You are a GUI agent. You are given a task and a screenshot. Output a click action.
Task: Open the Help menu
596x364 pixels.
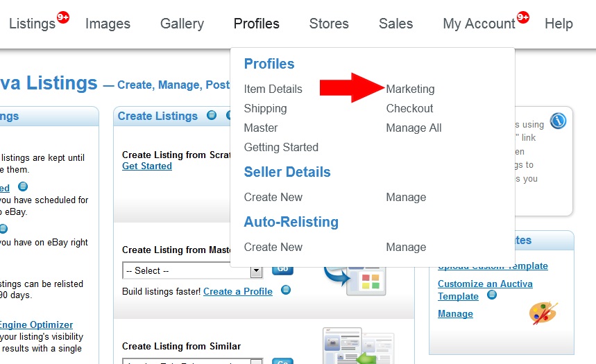coord(559,24)
